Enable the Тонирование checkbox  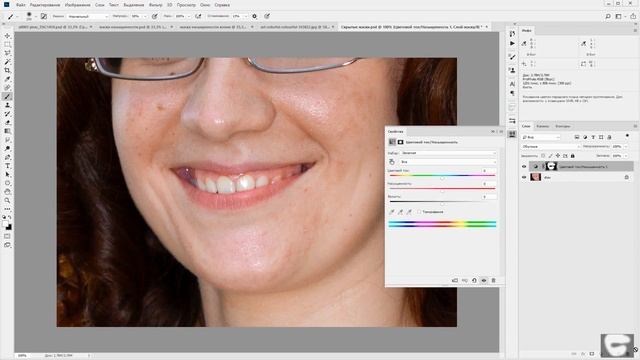419,212
